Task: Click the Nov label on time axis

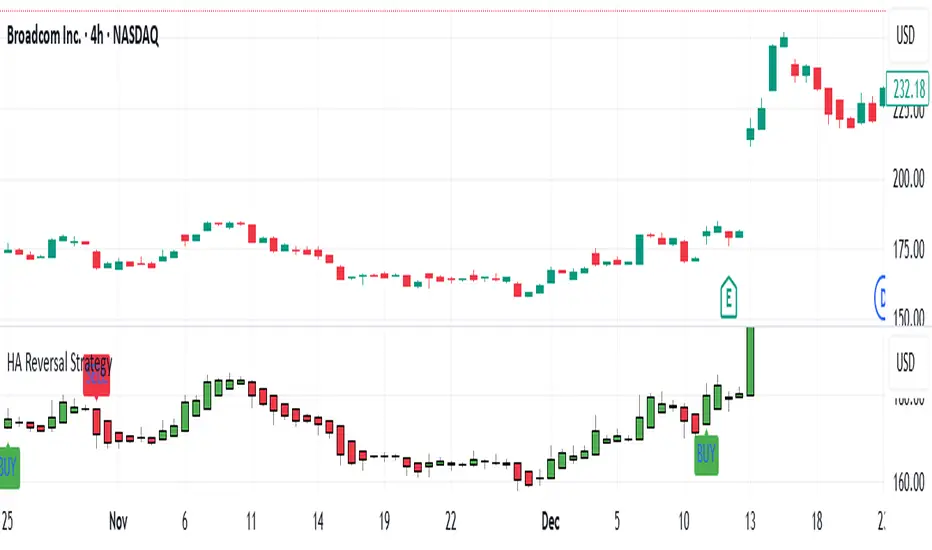Action: [x=119, y=520]
